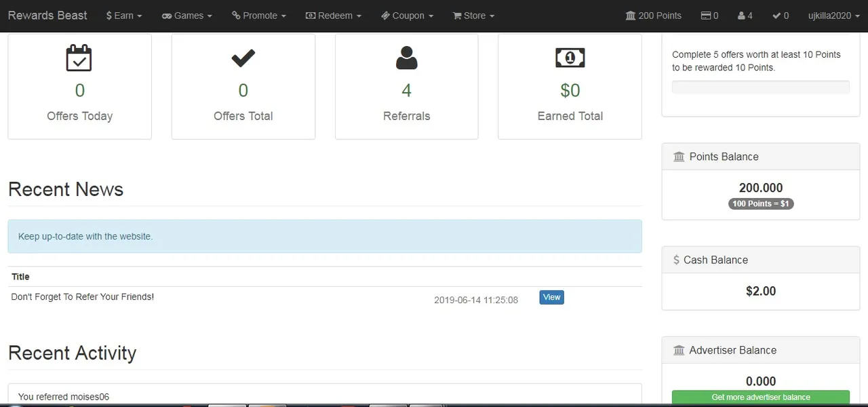This screenshot has width=868, height=407.
Task: Open the Redeem menu
Action: pyautogui.click(x=333, y=16)
